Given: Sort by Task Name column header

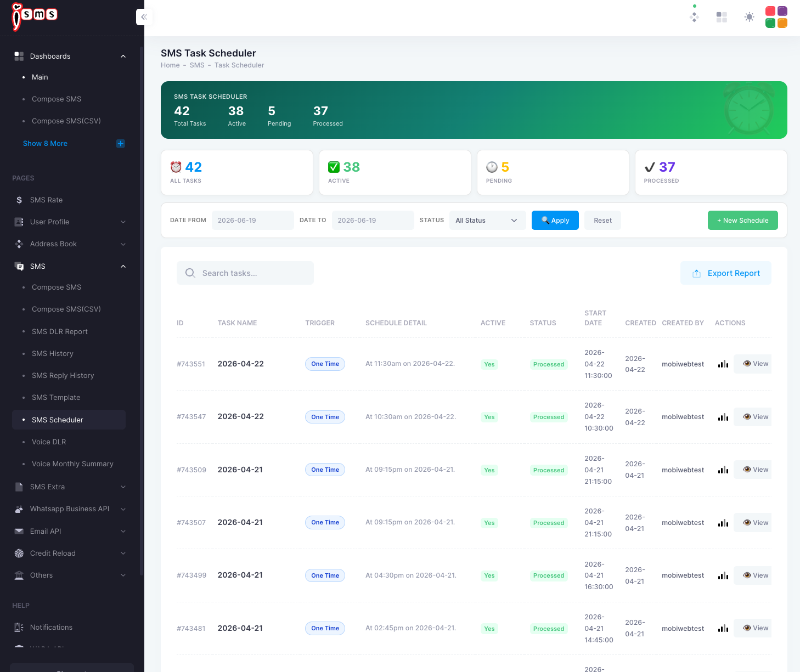Looking at the screenshot, I should click(x=237, y=323).
